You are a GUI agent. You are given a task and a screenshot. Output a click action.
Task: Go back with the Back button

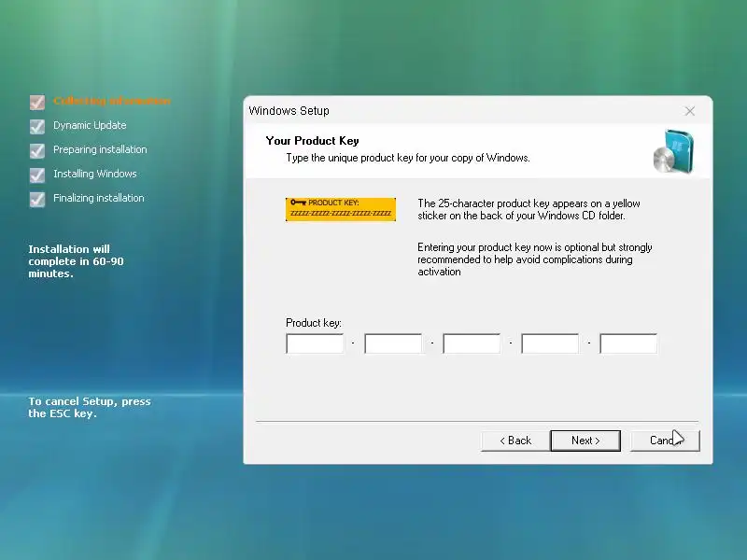[x=515, y=441]
